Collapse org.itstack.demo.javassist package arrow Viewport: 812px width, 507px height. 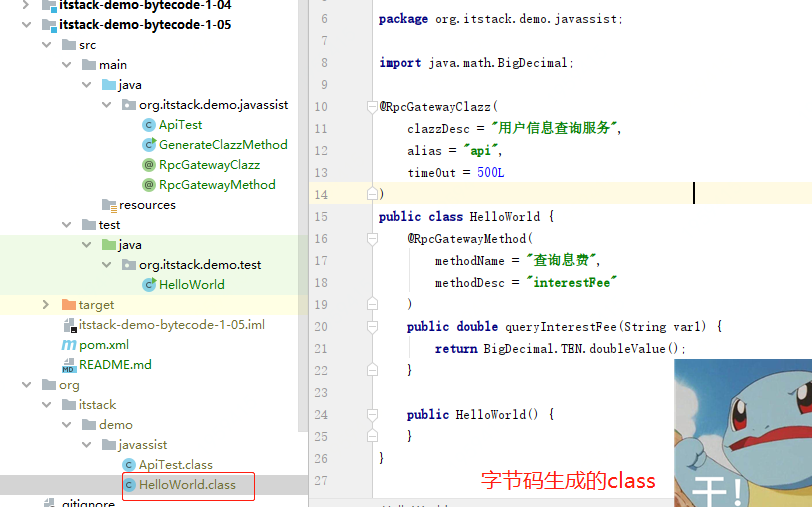click(107, 105)
